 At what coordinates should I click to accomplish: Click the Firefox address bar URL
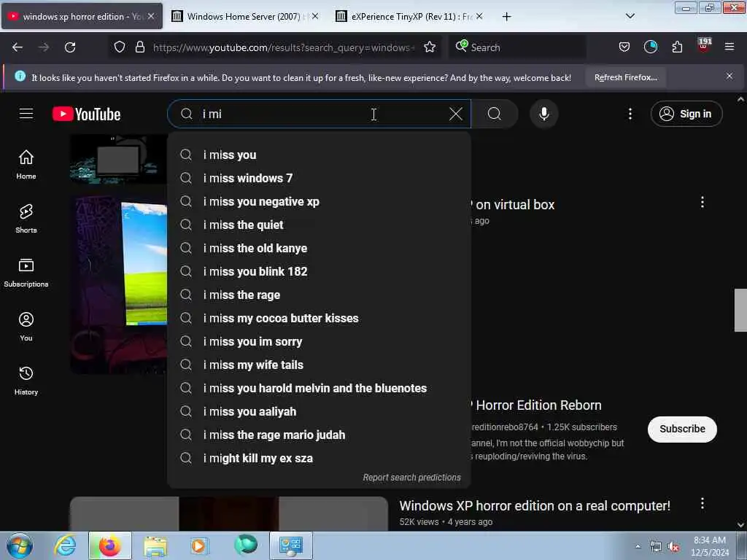283,47
